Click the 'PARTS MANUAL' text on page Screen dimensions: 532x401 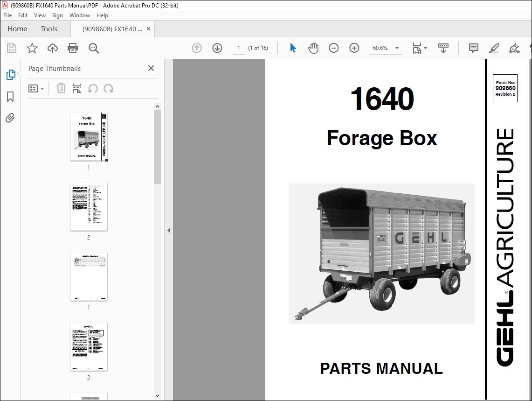[x=381, y=368]
